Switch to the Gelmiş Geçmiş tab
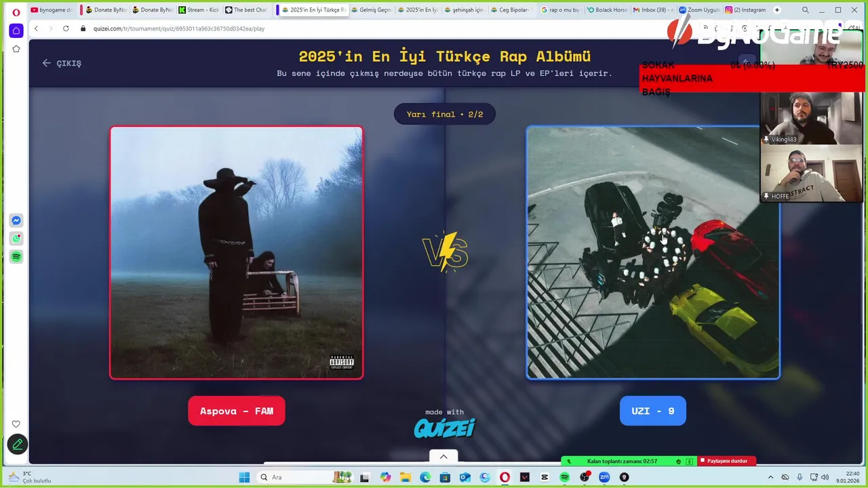 372,10
